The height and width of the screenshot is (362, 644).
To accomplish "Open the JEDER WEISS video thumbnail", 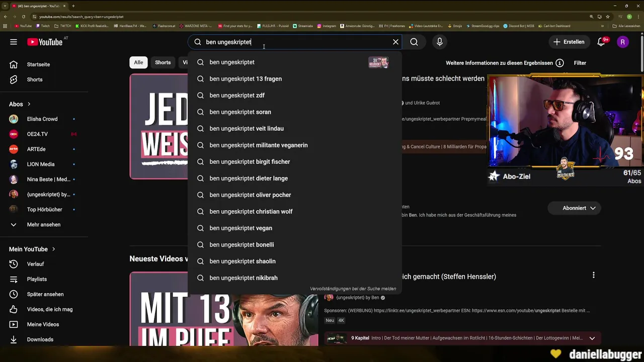I will pyautogui.click(x=158, y=126).
